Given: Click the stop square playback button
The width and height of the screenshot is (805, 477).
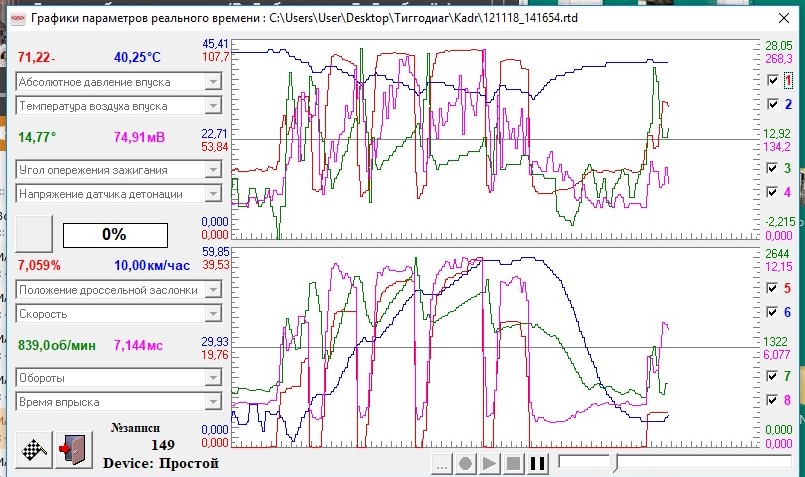Looking at the screenshot, I should click(x=513, y=464).
